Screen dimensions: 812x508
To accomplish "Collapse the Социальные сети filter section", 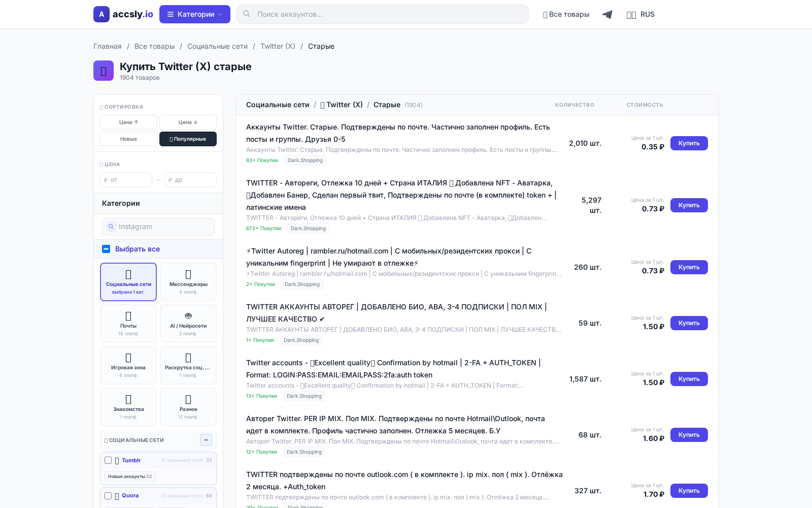I will click(x=206, y=439).
